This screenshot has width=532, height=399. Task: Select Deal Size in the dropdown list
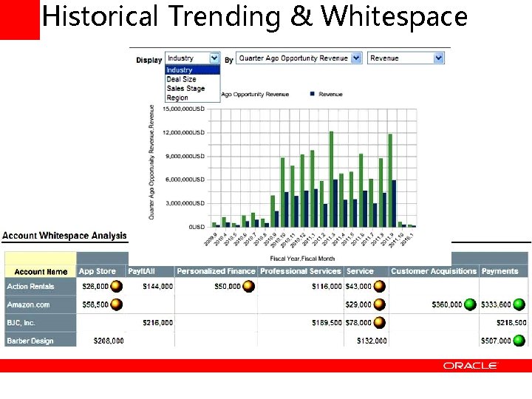192,79
